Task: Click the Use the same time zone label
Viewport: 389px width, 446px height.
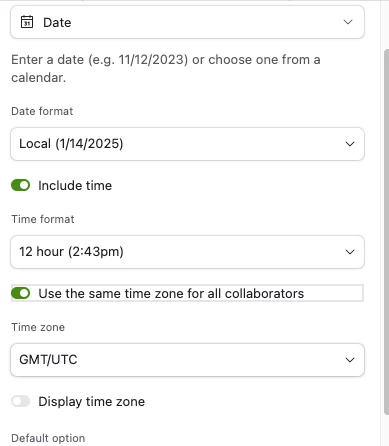Action: (171, 294)
